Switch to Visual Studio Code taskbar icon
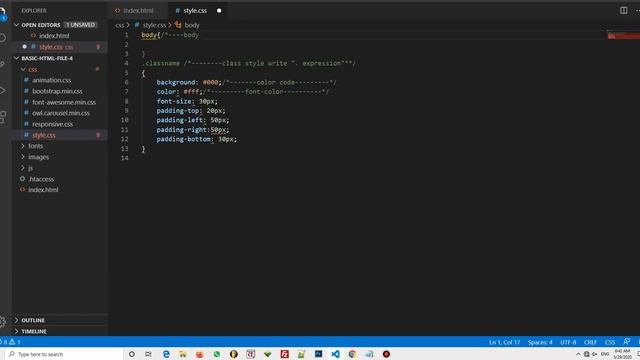This screenshot has width=640, height=360. 335,354
